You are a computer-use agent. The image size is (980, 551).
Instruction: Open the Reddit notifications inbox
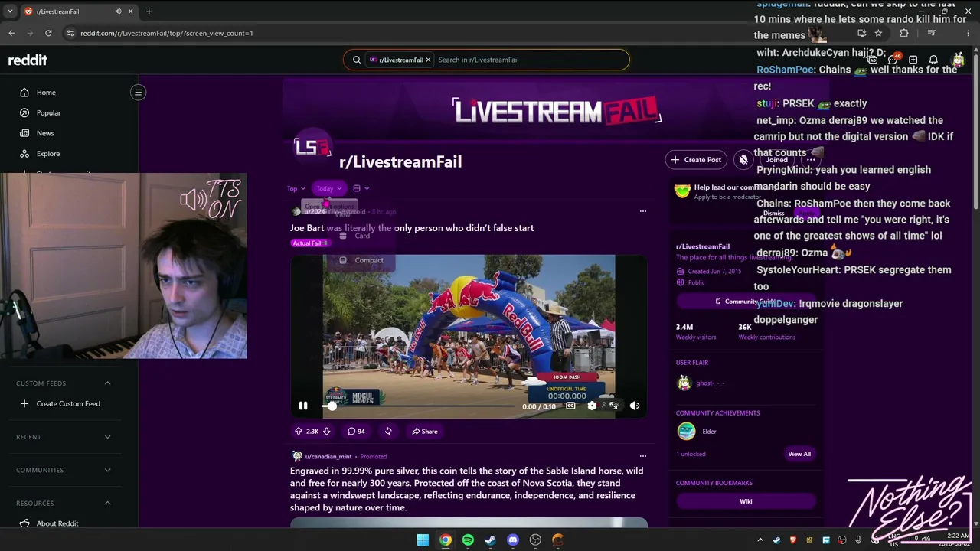(933, 60)
